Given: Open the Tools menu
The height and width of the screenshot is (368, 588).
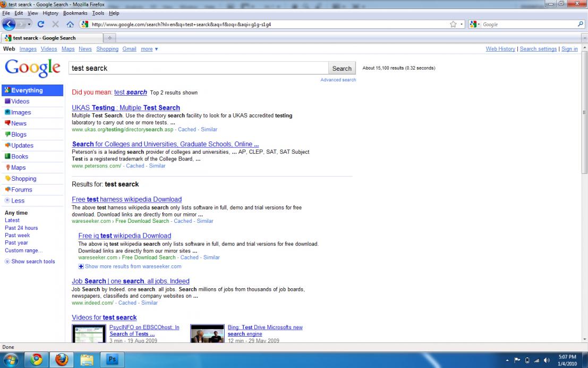Looking at the screenshot, I should point(98,13).
